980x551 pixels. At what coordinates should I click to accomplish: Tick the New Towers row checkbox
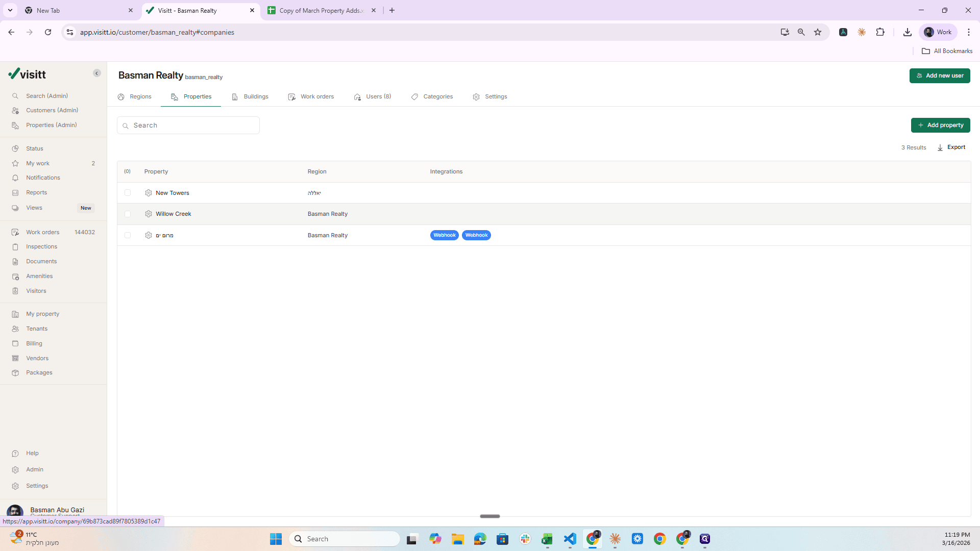[128, 193]
